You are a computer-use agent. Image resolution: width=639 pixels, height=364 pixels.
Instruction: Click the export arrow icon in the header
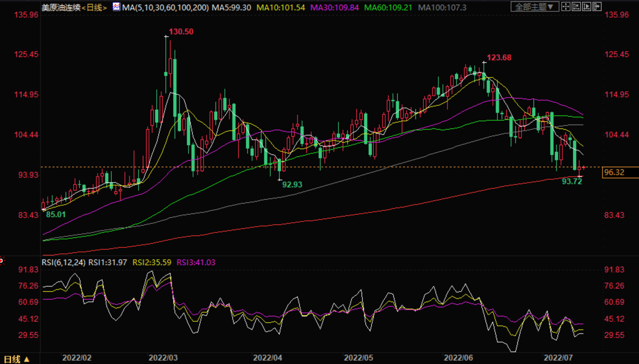[x=597, y=6]
